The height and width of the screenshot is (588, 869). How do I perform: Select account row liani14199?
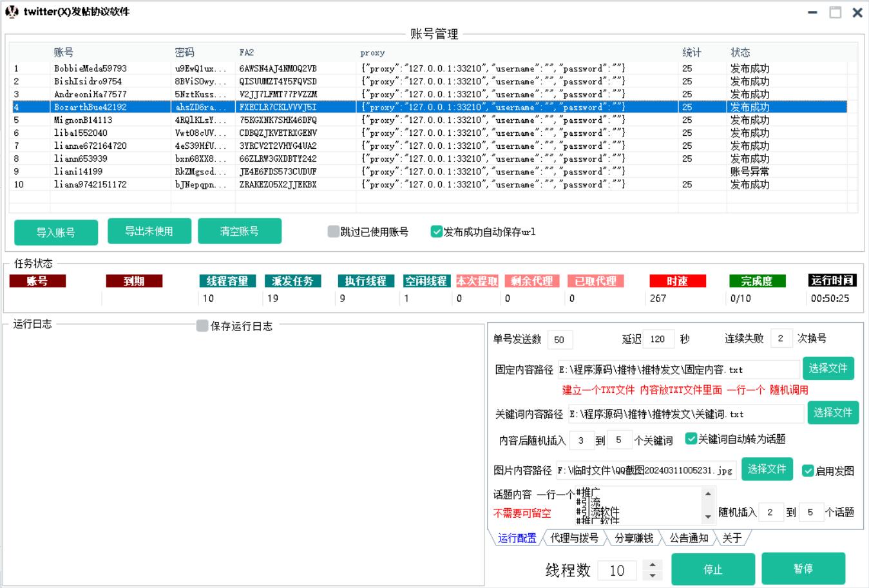click(x=78, y=171)
